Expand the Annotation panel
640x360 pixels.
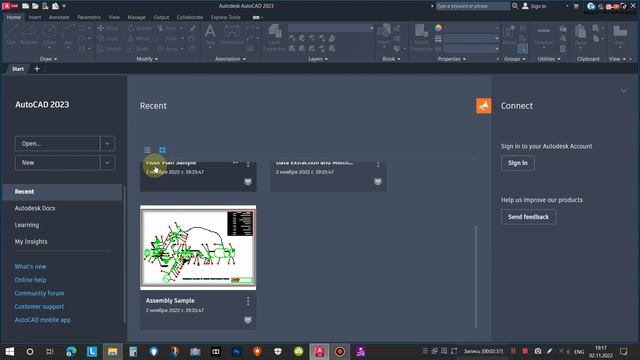tap(231, 59)
